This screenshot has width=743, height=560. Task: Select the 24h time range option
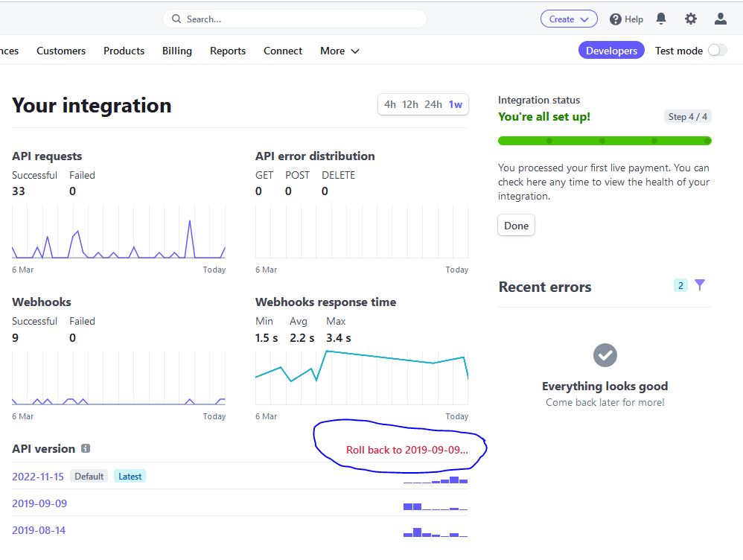433,104
